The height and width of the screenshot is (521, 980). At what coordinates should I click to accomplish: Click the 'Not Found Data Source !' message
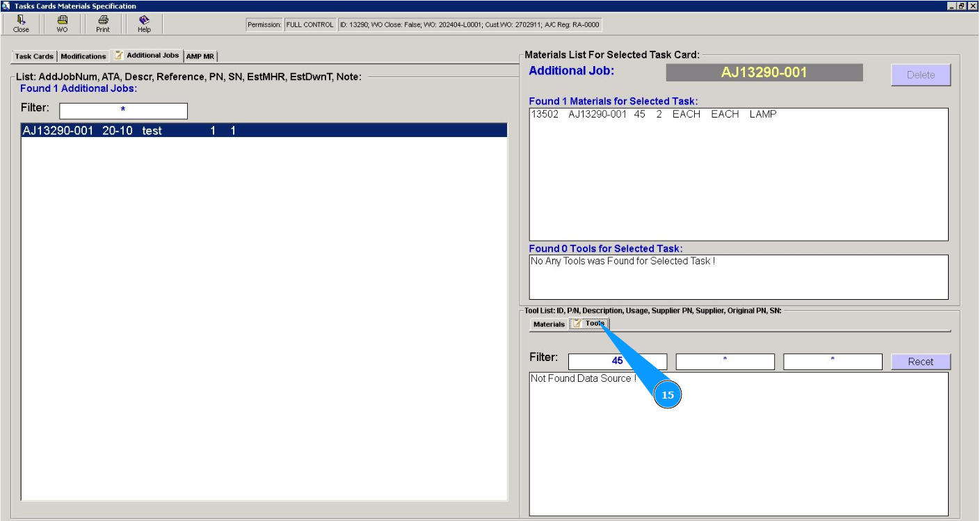click(x=583, y=378)
